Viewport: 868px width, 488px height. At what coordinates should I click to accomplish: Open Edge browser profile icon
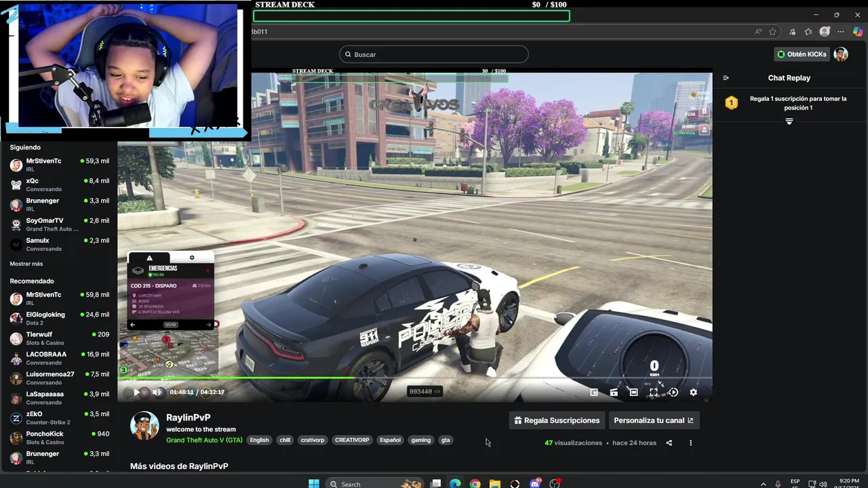point(825,32)
